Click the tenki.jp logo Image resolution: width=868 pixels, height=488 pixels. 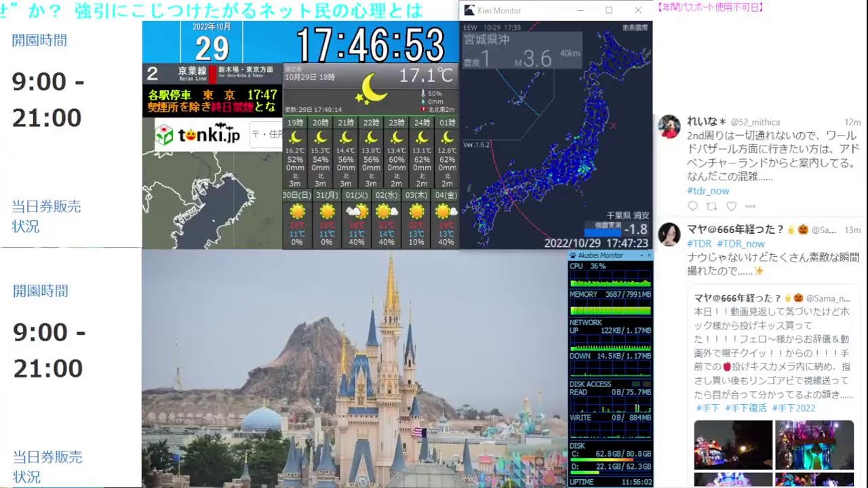pos(198,135)
